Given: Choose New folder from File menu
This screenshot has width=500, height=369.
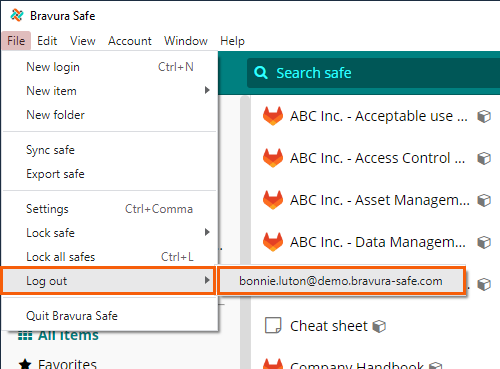Looking at the screenshot, I should coord(110,115).
